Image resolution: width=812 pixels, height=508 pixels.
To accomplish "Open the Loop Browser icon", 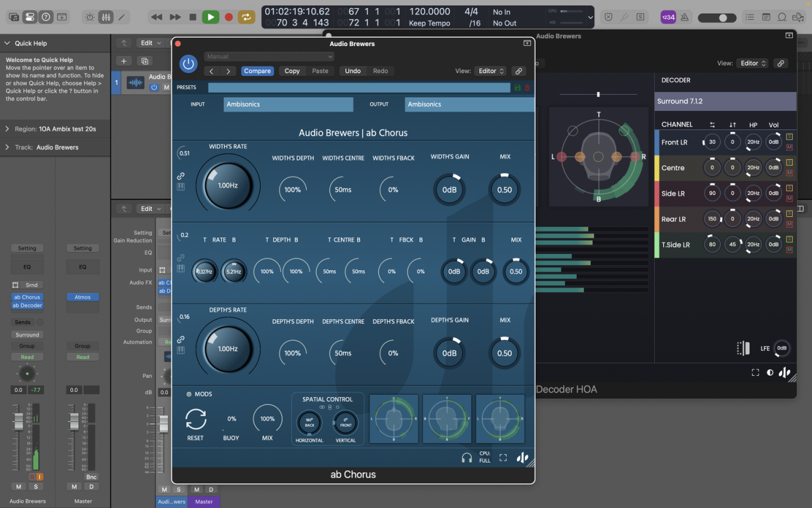I will pyautogui.click(x=782, y=17).
